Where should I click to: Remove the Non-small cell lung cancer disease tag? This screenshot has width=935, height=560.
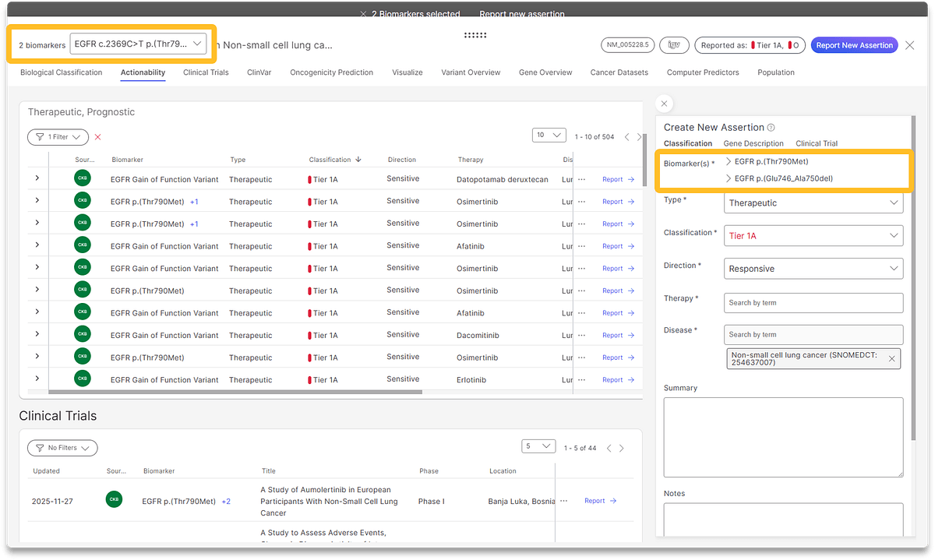pyautogui.click(x=892, y=358)
